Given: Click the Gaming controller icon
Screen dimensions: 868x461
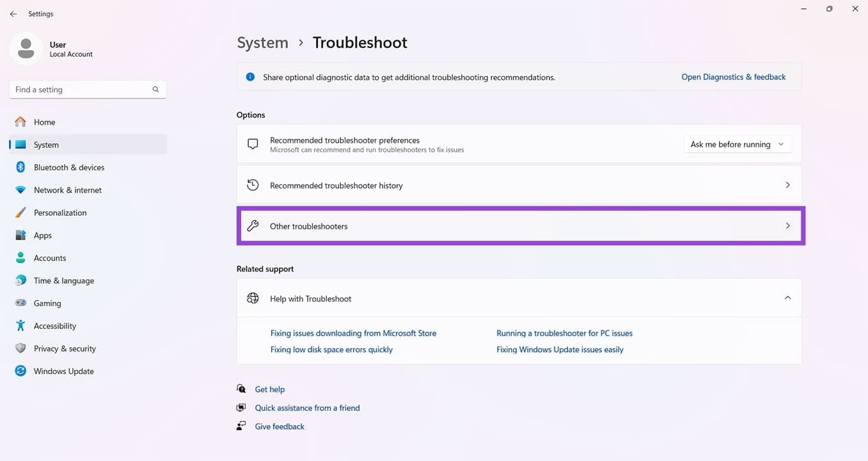Looking at the screenshot, I should (x=21, y=303).
